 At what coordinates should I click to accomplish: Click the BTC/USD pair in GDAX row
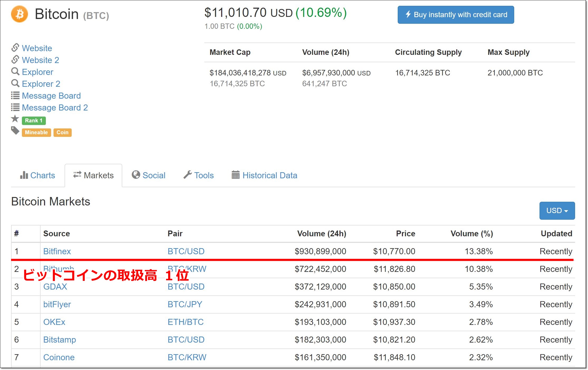186,287
